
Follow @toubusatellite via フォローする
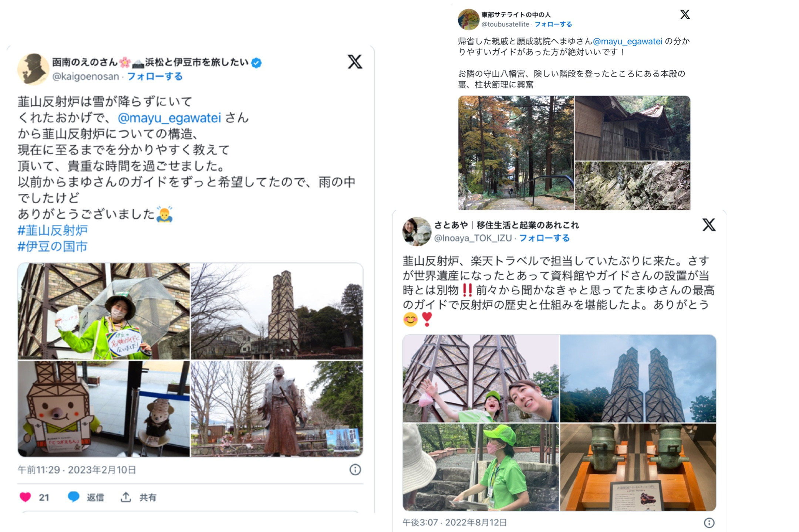553,24
